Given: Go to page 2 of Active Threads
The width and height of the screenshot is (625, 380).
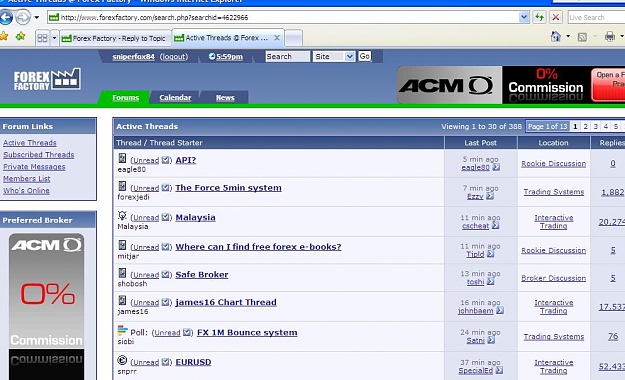Looking at the screenshot, I should pyautogui.click(x=585, y=126).
